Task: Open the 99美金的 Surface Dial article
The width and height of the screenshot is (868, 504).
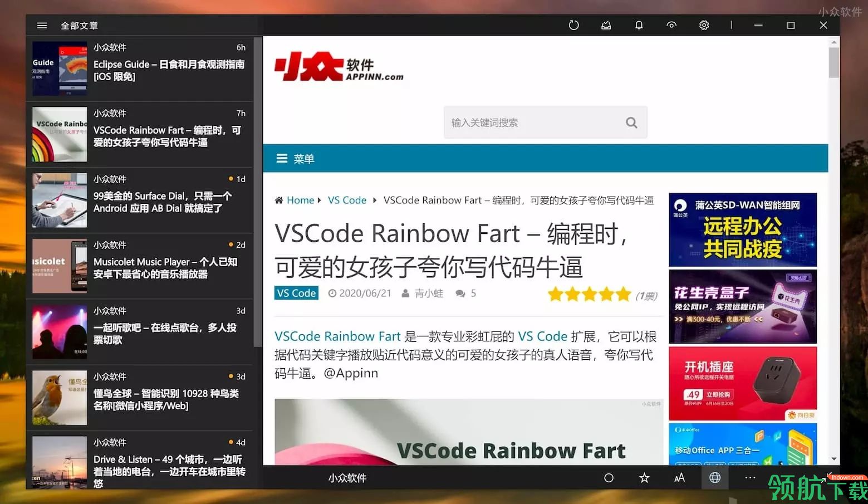Action: (x=139, y=200)
